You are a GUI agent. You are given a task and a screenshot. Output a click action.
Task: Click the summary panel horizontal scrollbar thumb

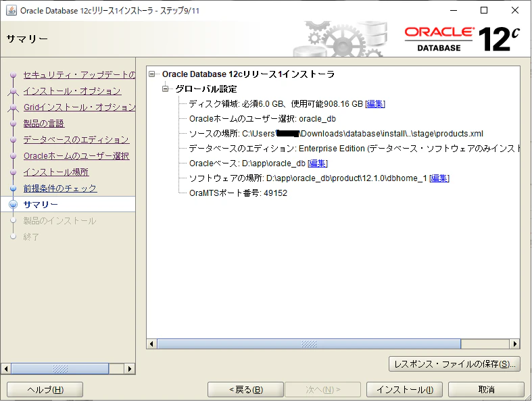(x=309, y=344)
